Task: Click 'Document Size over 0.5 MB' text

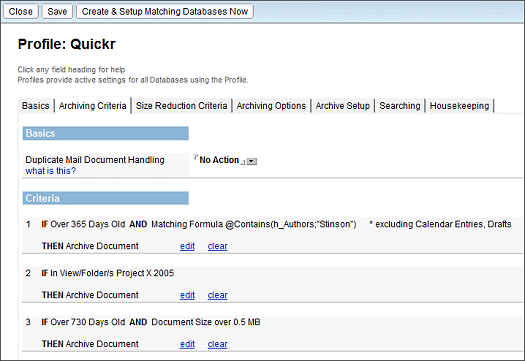Action: (206, 322)
